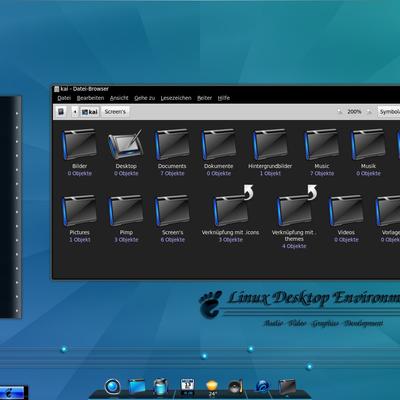400x400 pixels.
Task: Open the Videos folder
Action: (x=346, y=211)
